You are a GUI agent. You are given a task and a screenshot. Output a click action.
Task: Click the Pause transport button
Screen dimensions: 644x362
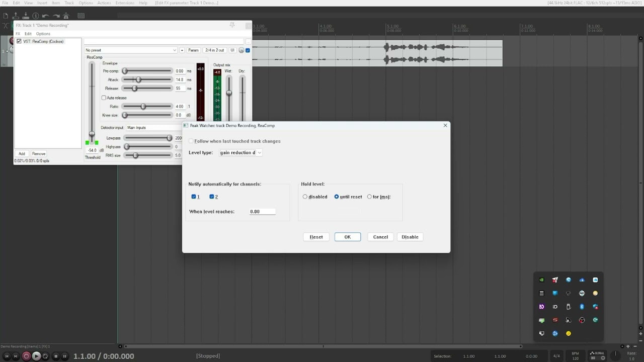pos(65,356)
